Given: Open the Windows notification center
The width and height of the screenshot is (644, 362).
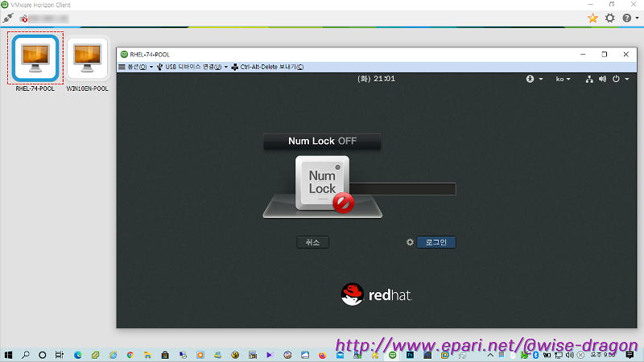Looking at the screenshot, I should coord(630,355).
